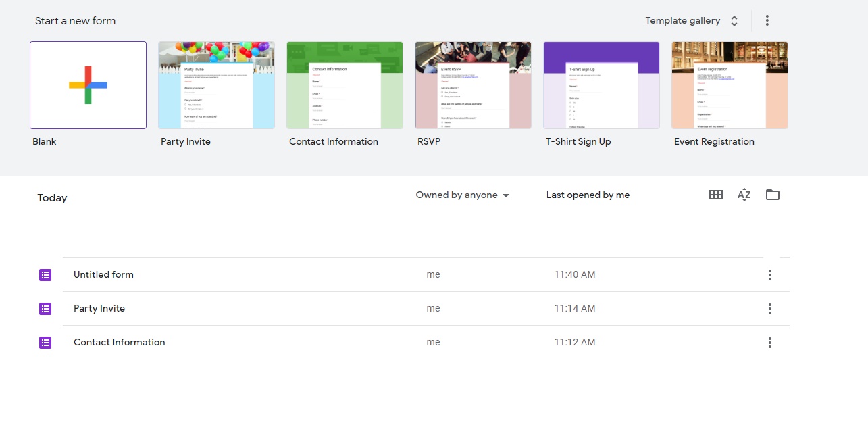Click the Party Invite label under its template

point(186,142)
